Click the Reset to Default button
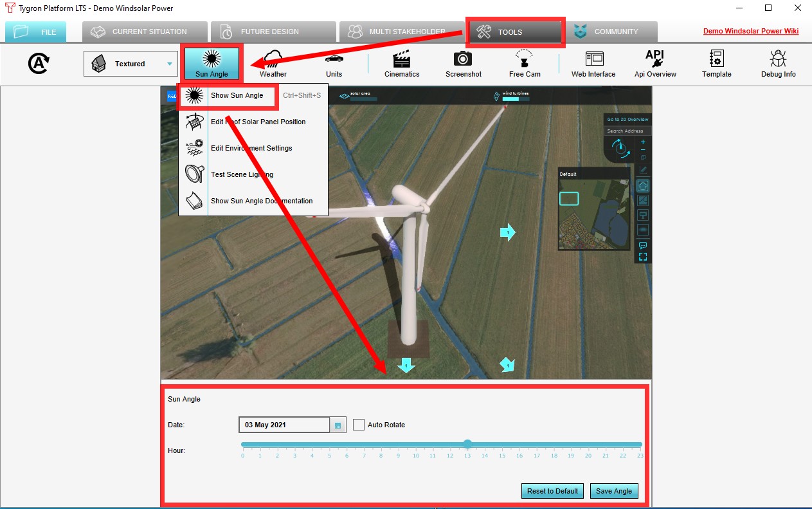The width and height of the screenshot is (812, 509). click(x=552, y=491)
